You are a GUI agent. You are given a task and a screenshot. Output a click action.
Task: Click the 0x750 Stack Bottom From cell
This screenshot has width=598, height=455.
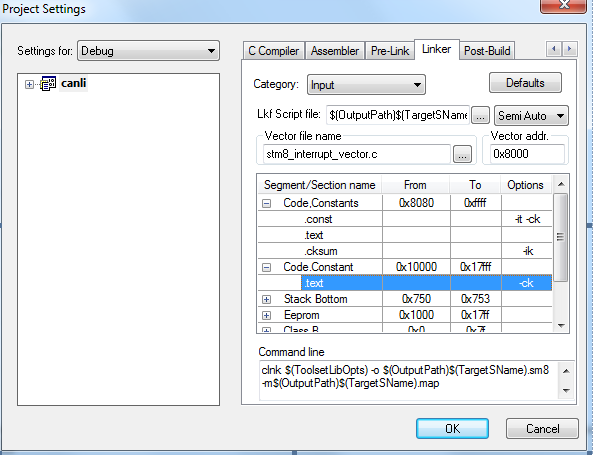416,299
